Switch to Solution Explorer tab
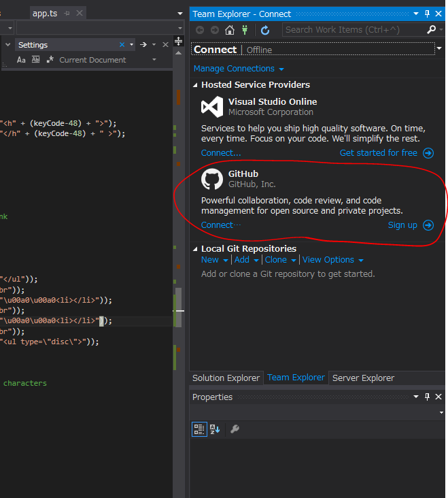This screenshot has width=448, height=498. (x=226, y=378)
